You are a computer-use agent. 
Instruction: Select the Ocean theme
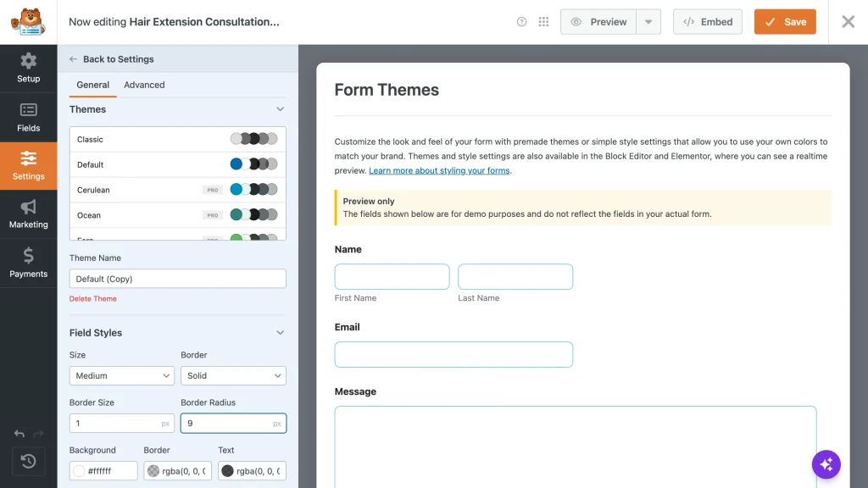178,215
